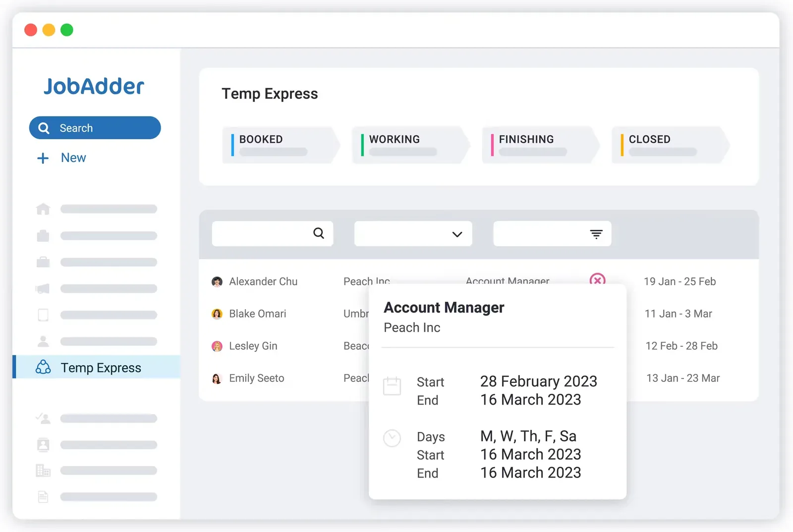Create a New record

click(73, 158)
